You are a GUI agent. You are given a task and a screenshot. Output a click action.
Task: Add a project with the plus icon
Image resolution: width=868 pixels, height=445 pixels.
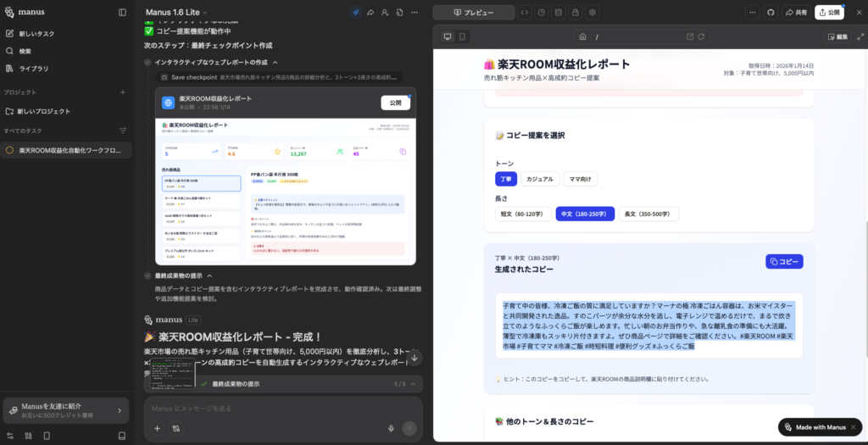click(x=123, y=92)
